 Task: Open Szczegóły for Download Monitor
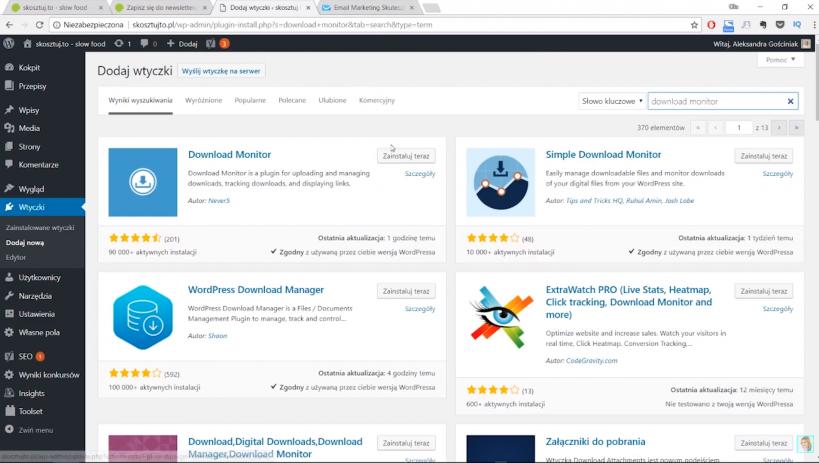[420, 173]
